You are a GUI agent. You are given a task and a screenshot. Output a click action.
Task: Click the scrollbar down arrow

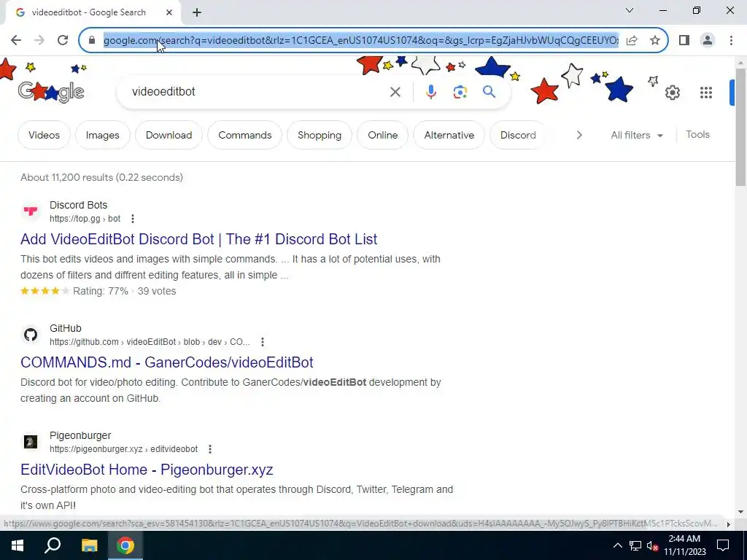pos(740,513)
